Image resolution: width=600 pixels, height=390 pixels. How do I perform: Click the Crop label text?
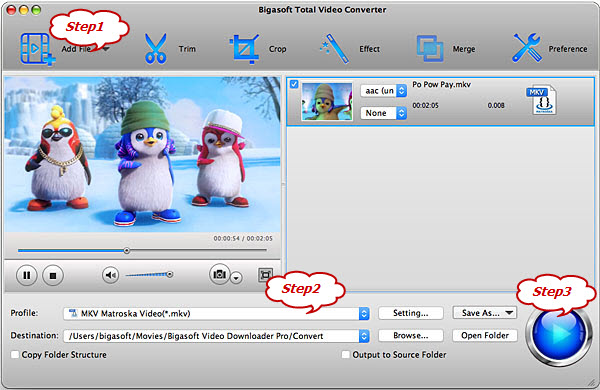pos(277,49)
